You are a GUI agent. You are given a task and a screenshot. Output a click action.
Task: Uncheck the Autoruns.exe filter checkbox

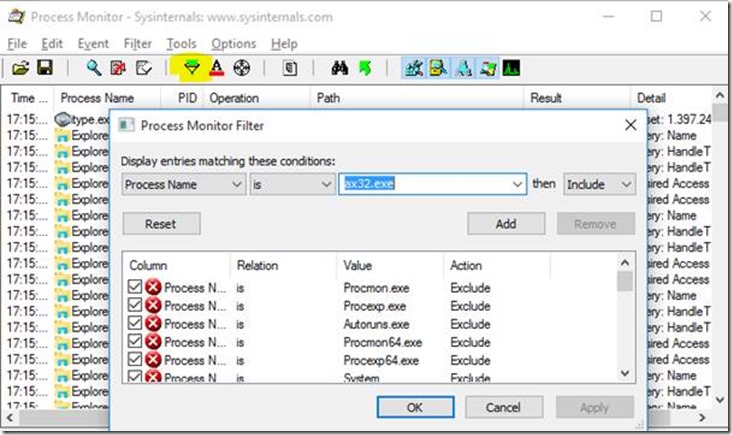point(136,324)
